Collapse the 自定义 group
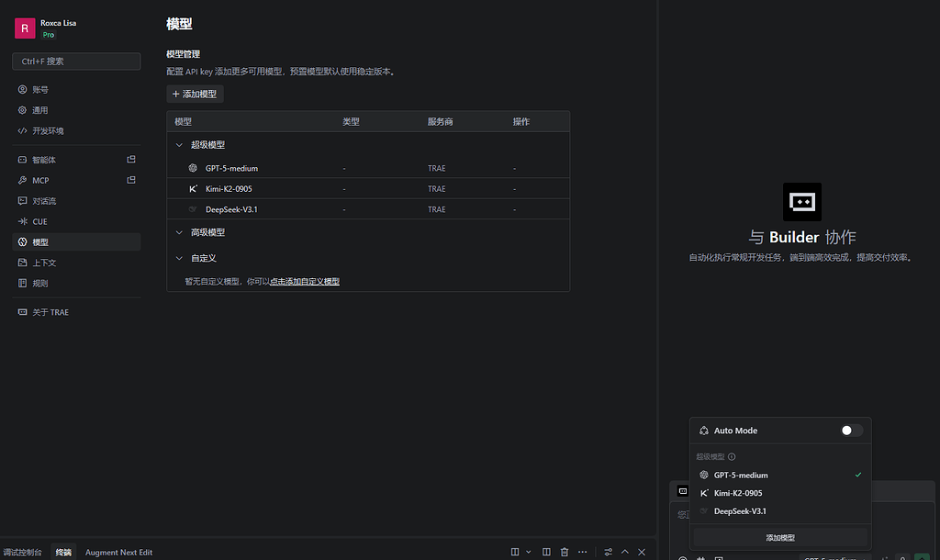The width and height of the screenshot is (940, 560). [179, 258]
